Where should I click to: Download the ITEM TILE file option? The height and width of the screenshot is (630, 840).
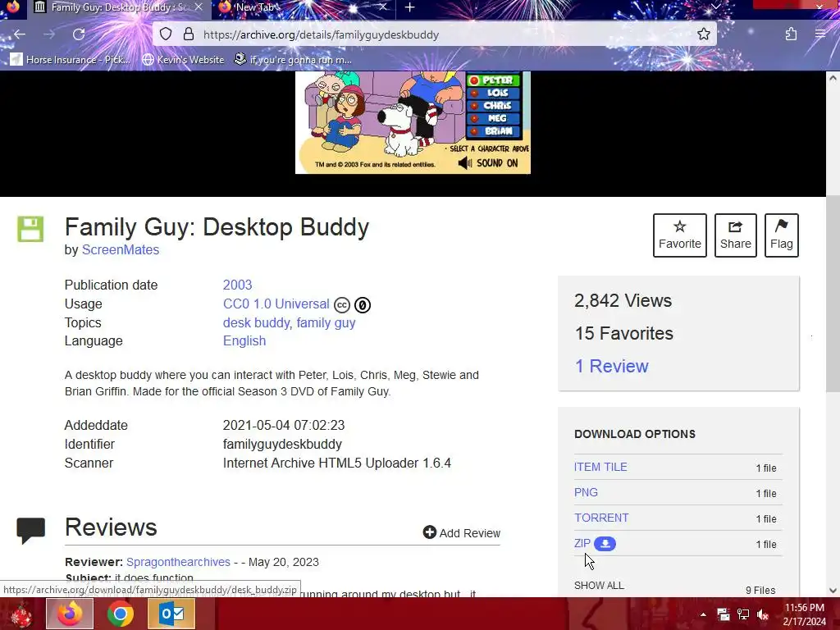pyautogui.click(x=600, y=467)
